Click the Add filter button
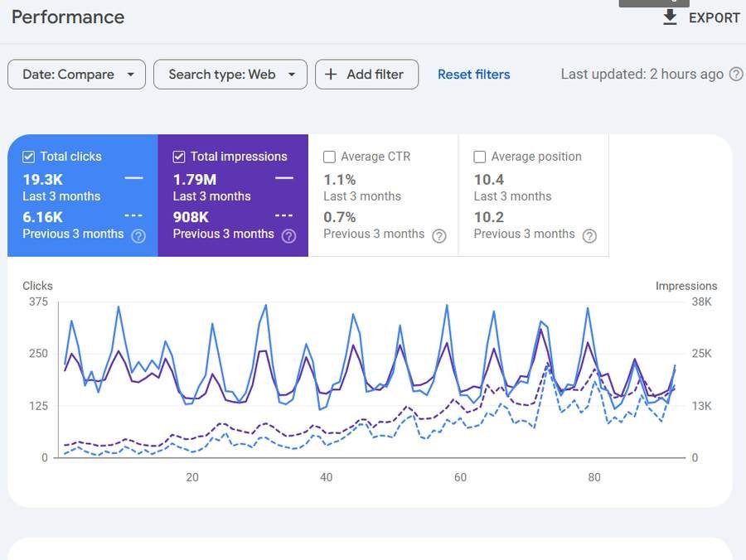Screen dimensions: 746x560 (367, 75)
